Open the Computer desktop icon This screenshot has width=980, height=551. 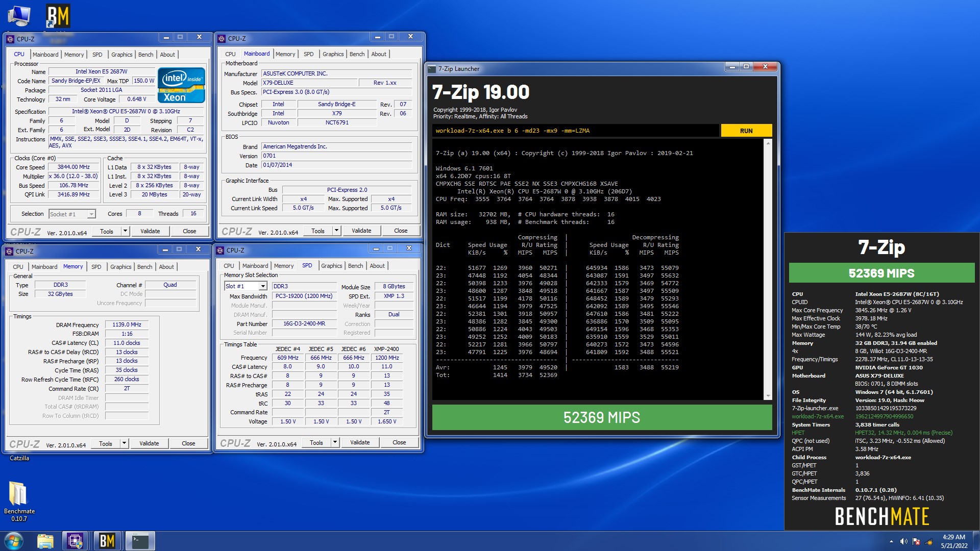click(x=19, y=16)
